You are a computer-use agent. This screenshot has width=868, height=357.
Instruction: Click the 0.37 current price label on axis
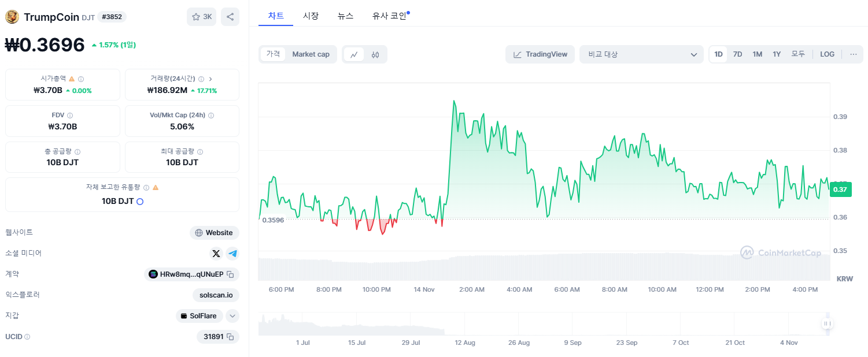[841, 189]
